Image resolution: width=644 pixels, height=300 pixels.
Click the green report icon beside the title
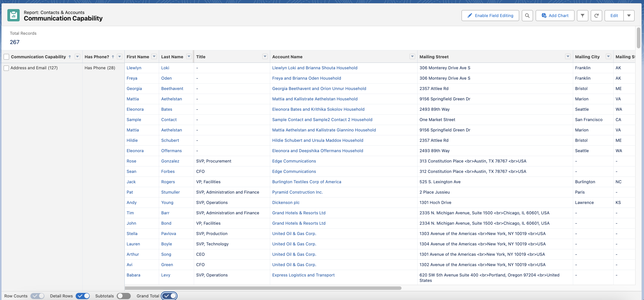[13, 15]
